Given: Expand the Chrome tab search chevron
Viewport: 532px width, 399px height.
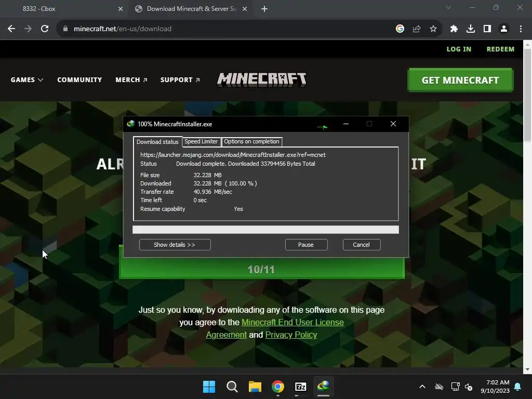Looking at the screenshot, I should tap(448, 7).
